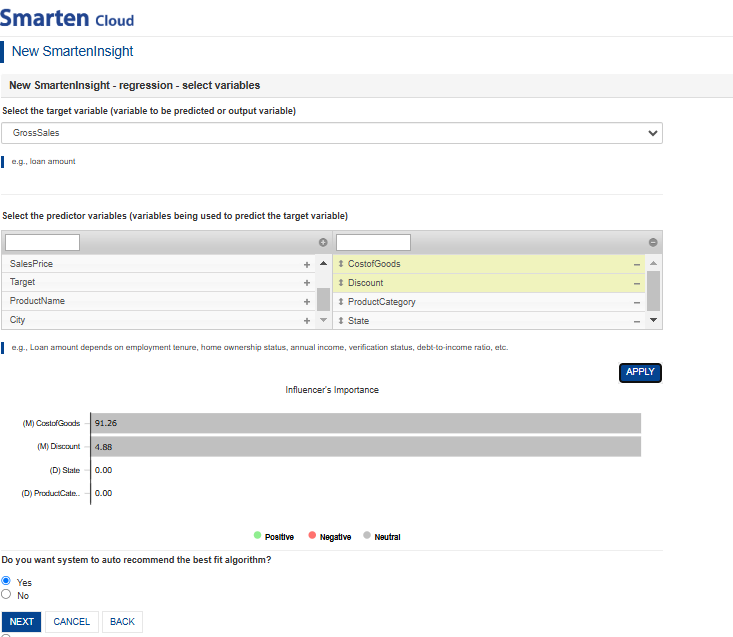Click the (D) State chart label
733x637 pixels.
pos(65,470)
